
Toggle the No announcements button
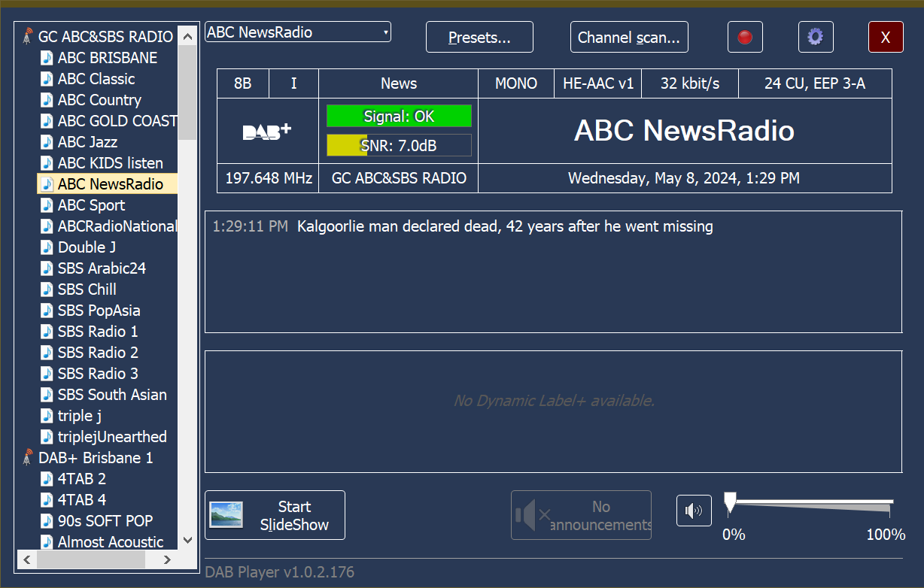pyautogui.click(x=581, y=515)
